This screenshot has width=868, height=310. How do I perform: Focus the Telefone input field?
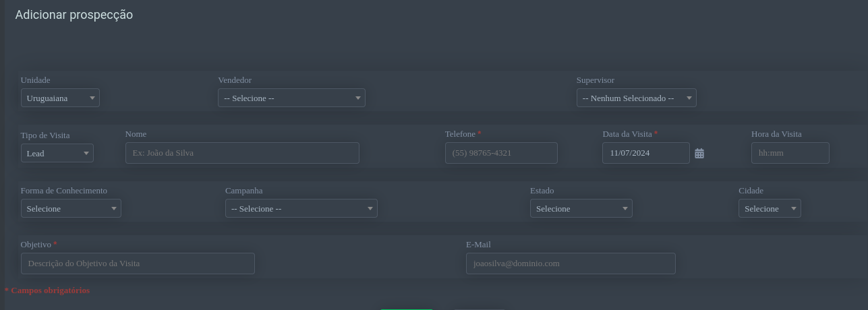coord(501,153)
